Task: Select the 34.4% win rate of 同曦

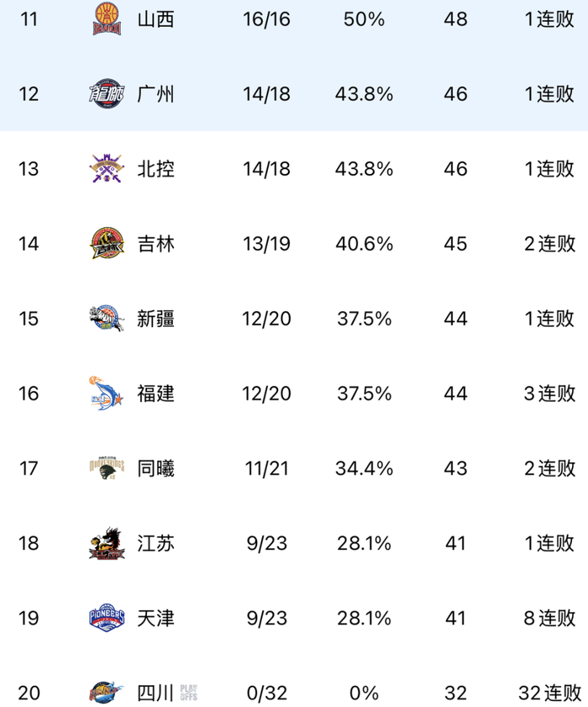Action: click(x=364, y=468)
